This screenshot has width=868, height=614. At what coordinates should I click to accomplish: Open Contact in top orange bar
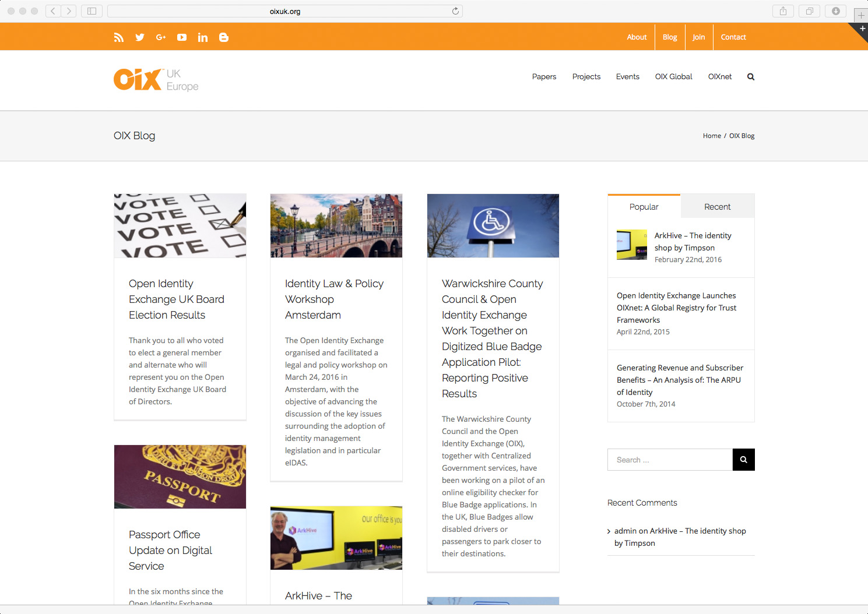point(733,37)
